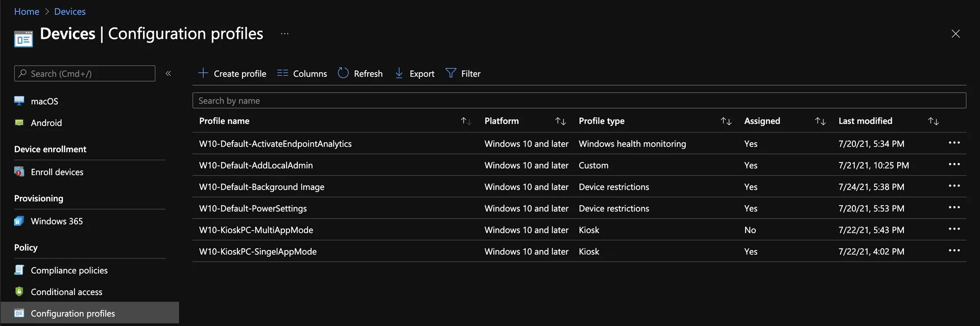Open W10-Default-Background Image profile
The width and height of the screenshot is (980, 326).
[x=261, y=187]
